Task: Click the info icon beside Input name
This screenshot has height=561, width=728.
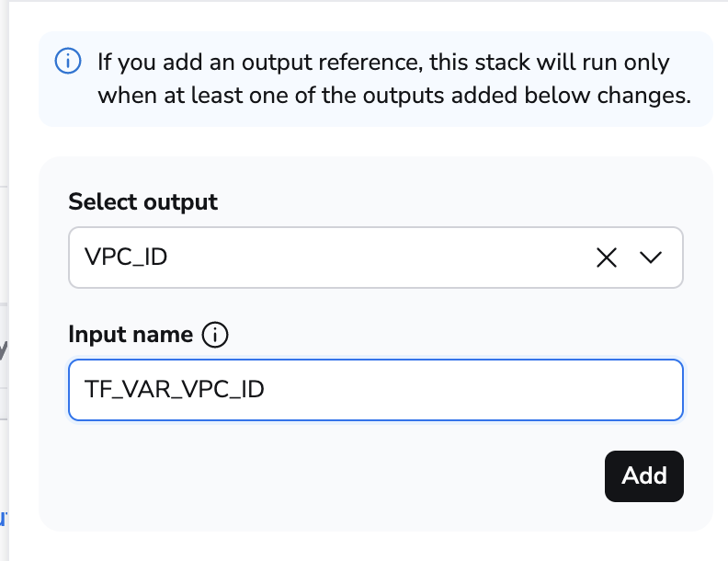Action: pyautogui.click(x=214, y=335)
